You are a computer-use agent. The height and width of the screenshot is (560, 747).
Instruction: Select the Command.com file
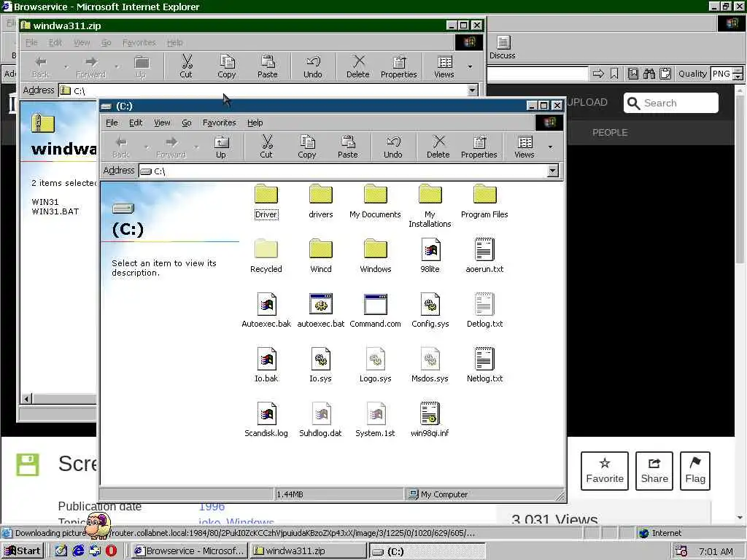(x=376, y=311)
